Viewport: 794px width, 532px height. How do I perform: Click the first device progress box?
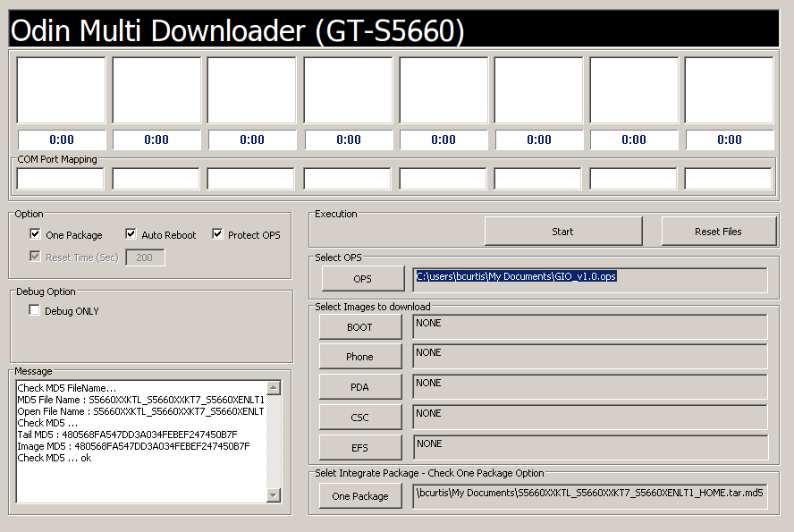click(61, 90)
